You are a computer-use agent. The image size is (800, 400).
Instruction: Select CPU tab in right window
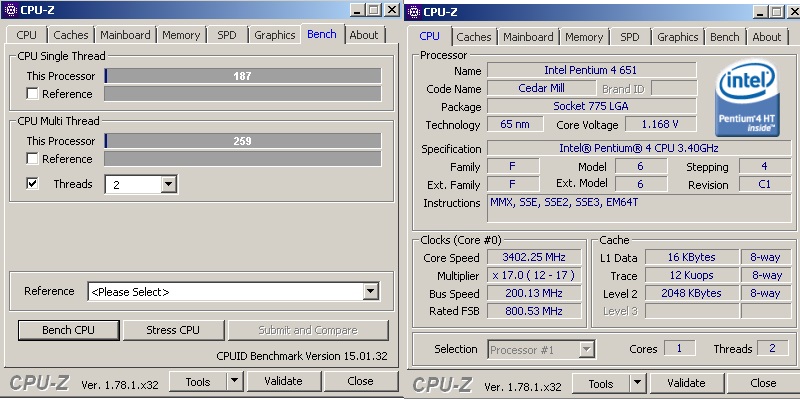430,36
